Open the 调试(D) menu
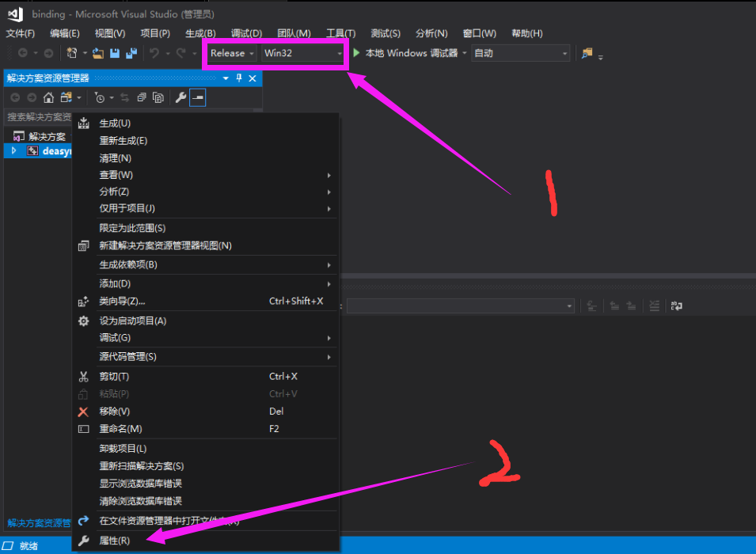 click(x=247, y=32)
